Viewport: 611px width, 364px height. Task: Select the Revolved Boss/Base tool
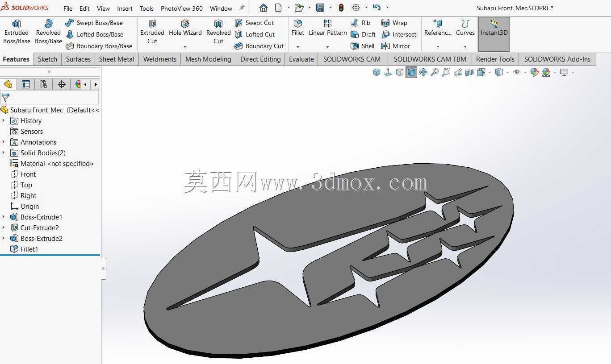tap(48, 32)
